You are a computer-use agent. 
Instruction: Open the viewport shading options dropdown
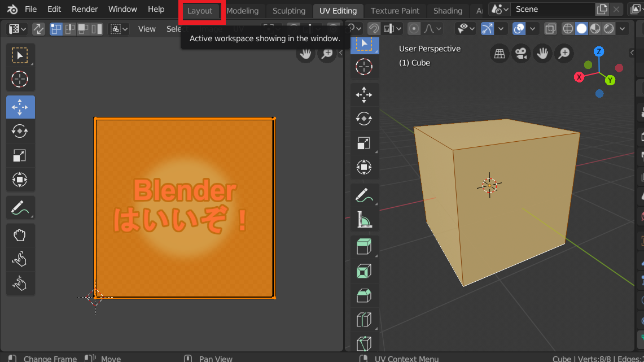coord(622,29)
